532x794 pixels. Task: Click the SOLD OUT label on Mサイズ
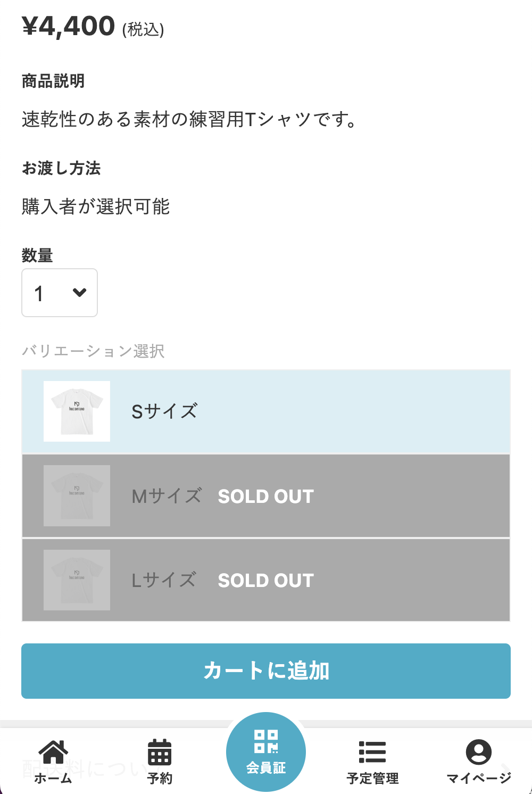click(x=265, y=496)
